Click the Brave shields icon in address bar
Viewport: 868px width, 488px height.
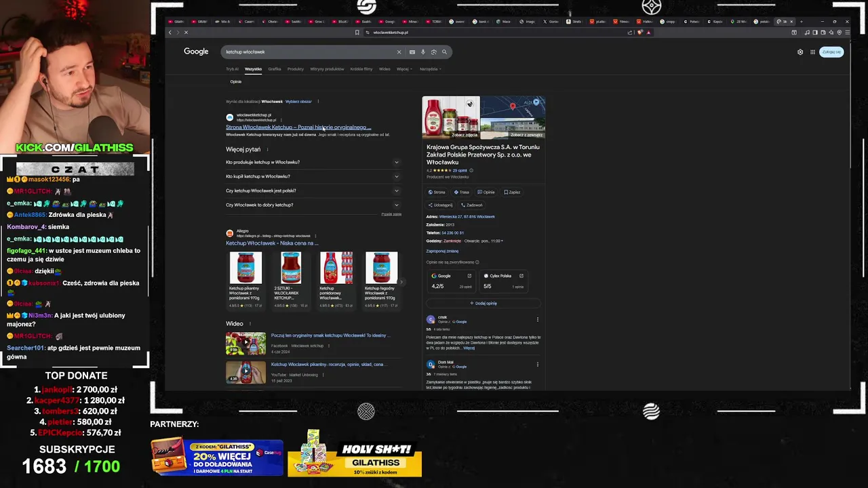(x=640, y=32)
